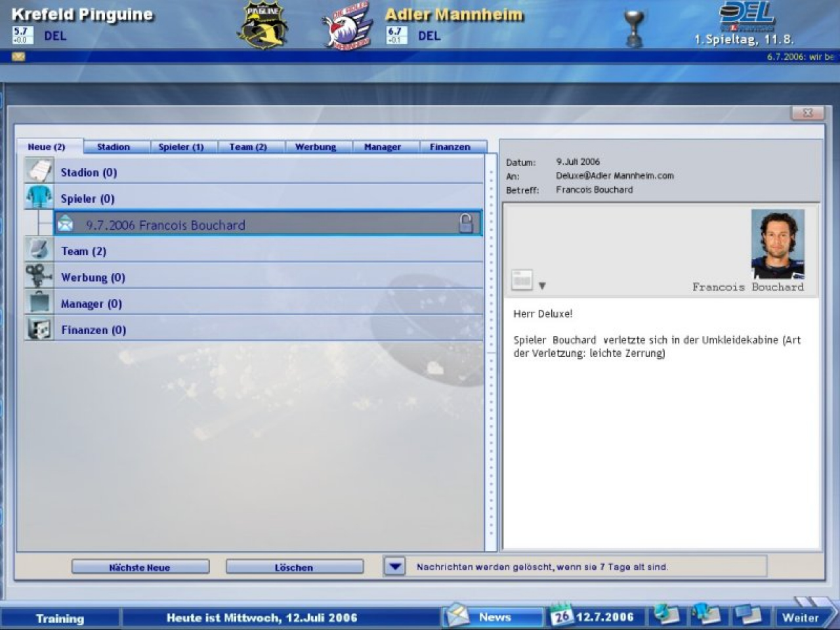Click the first shortcut icon after the date
Viewport: 840px width, 630px height.
[x=666, y=615]
